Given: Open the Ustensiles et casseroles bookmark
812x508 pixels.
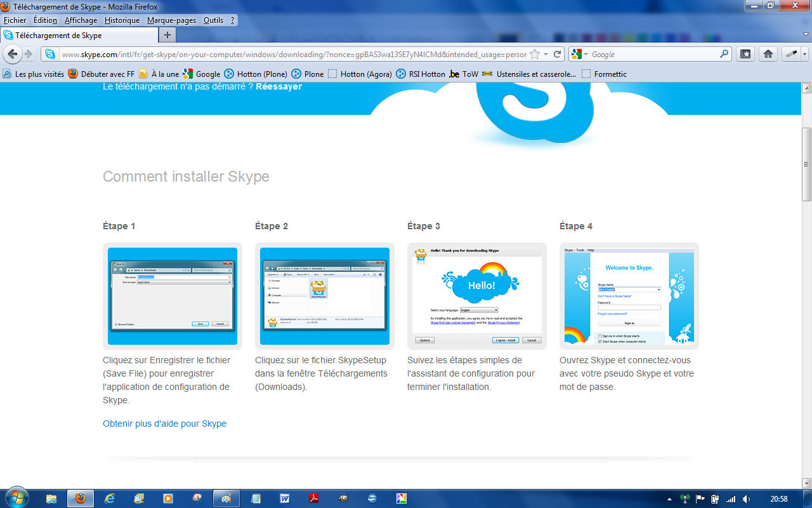Looking at the screenshot, I should coord(529,74).
